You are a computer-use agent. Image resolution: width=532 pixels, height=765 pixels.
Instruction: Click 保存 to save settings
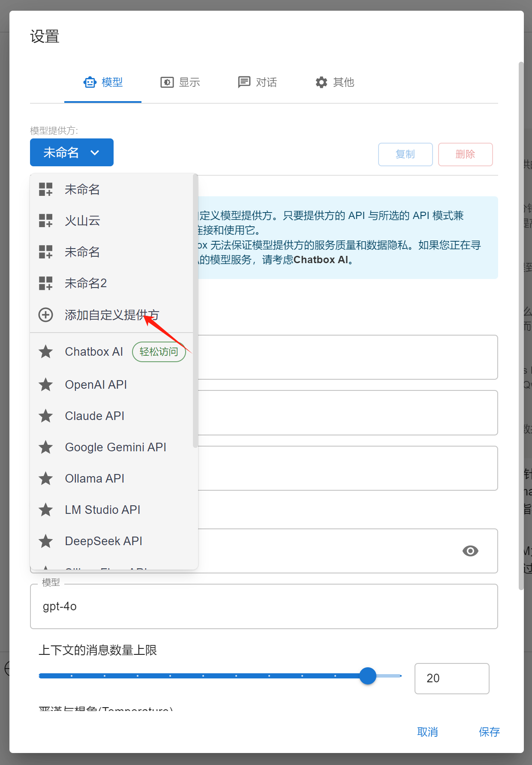(x=490, y=732)
